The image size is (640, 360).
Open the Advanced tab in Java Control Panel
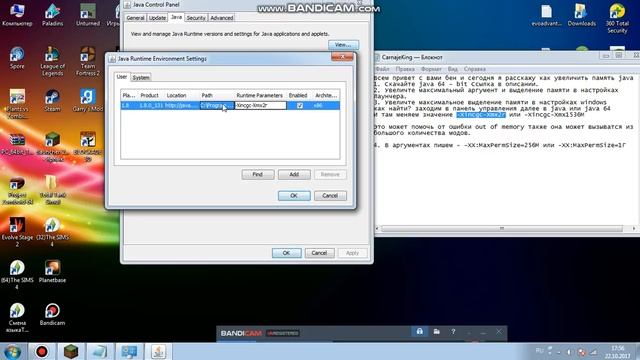pyautogui.click(x=222, y=18)
